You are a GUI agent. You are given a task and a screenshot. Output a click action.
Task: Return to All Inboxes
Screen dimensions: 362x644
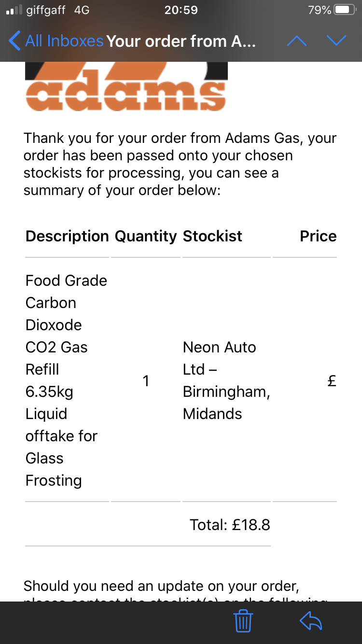pyautogui.click(x=64, y=41)
